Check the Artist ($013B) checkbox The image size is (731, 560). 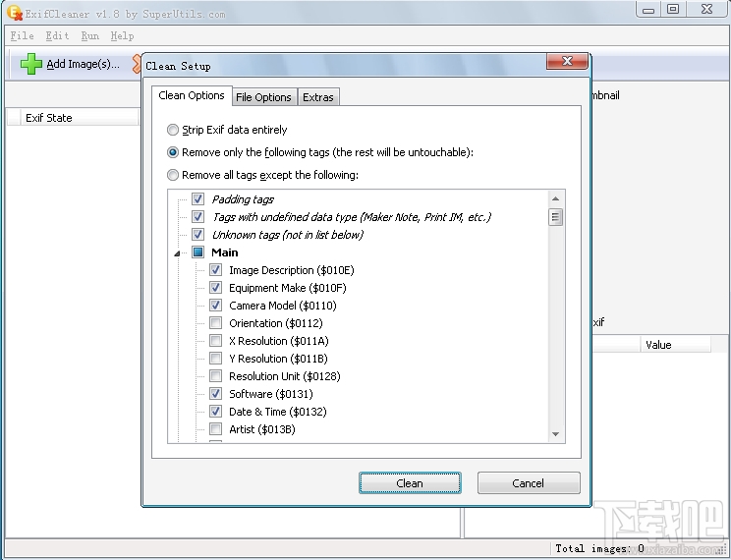[x=215, y=429]
